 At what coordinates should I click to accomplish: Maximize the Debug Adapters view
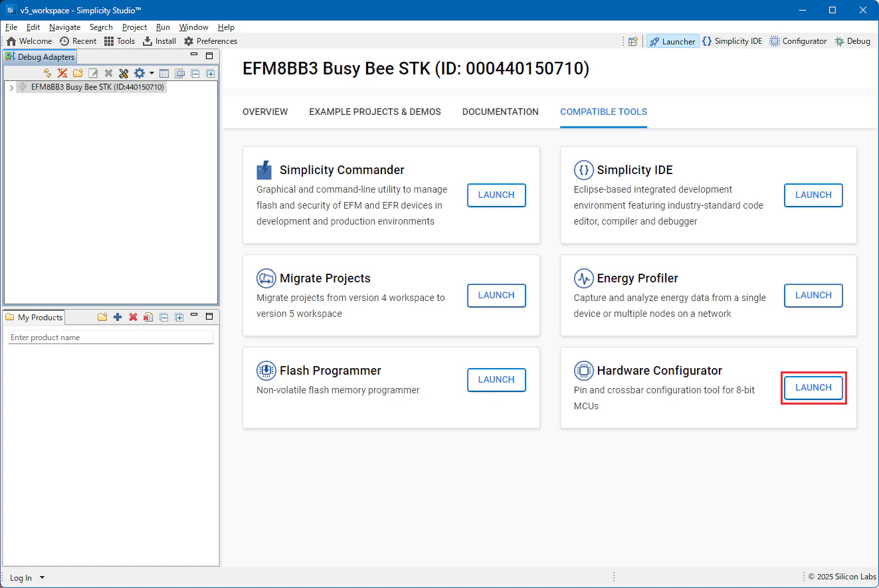209,56
